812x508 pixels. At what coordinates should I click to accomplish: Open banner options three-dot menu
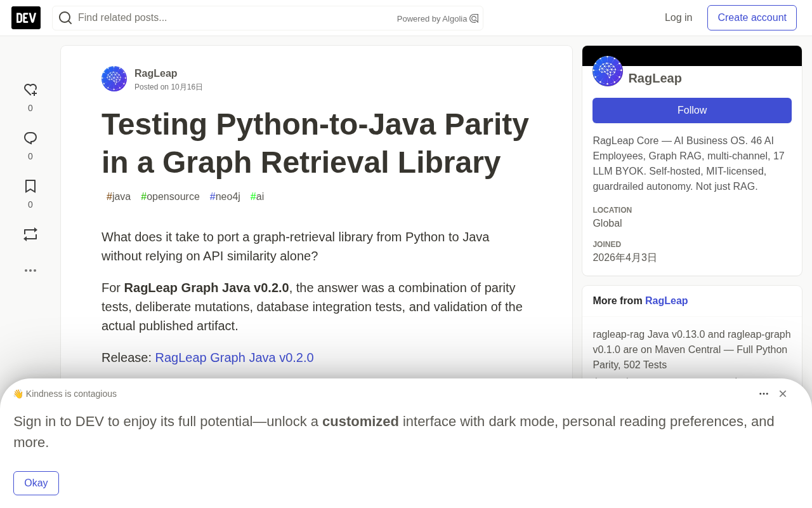click(764, 394)
